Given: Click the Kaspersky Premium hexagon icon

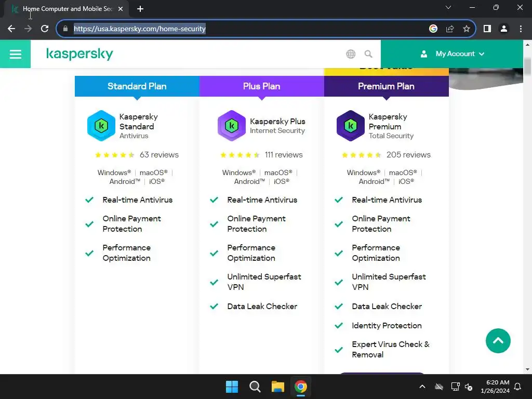Looking at the screenshot, I should pyautogui.click(x=351, y=126).
